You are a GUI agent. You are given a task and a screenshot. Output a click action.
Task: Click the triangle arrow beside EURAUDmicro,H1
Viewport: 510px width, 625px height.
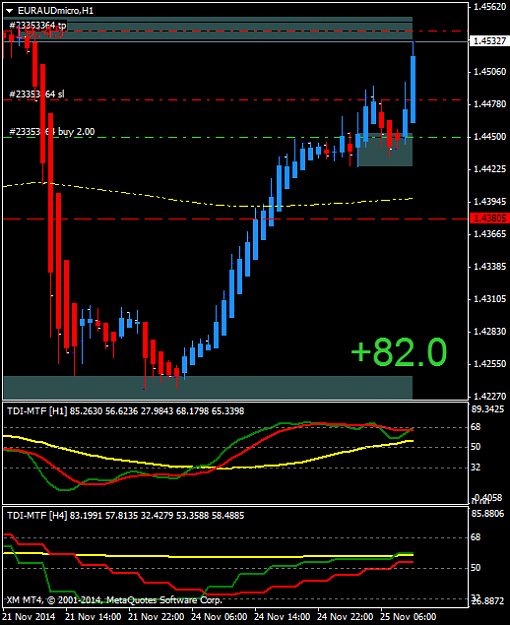coord(9,11)
